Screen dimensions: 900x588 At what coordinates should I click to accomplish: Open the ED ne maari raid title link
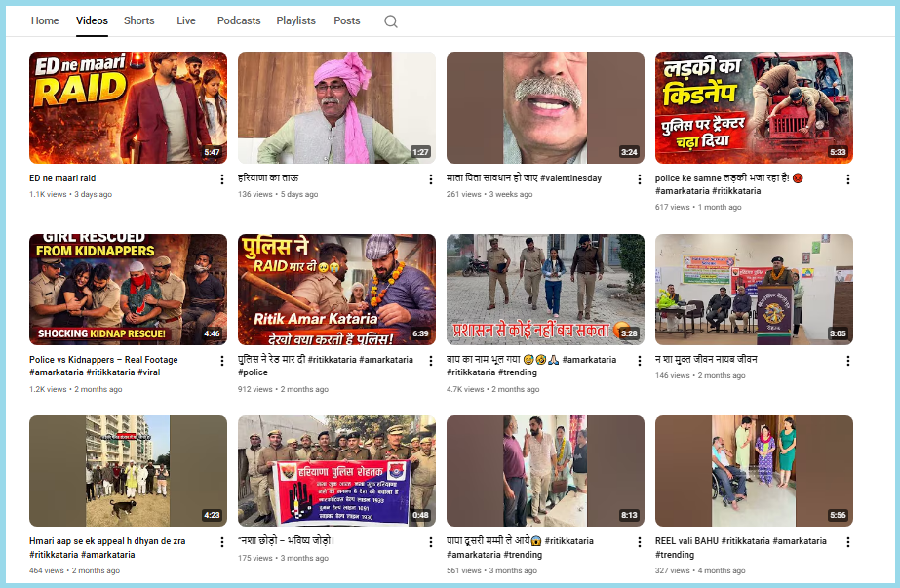[x=62, y=178]
